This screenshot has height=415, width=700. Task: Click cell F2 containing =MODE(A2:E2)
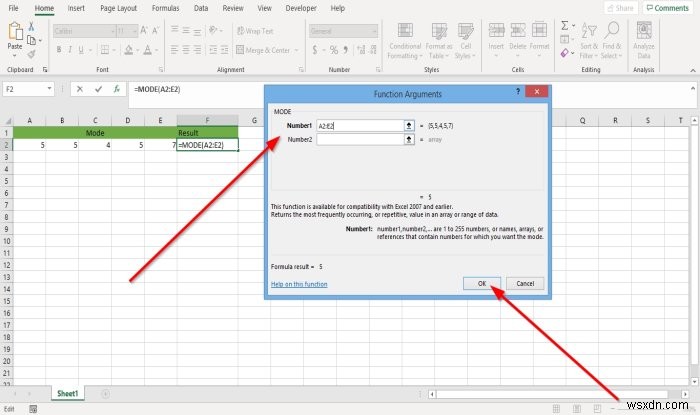207,145
